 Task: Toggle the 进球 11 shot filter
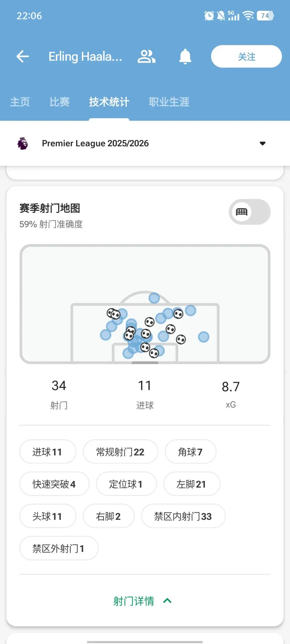tap(47, 452)
